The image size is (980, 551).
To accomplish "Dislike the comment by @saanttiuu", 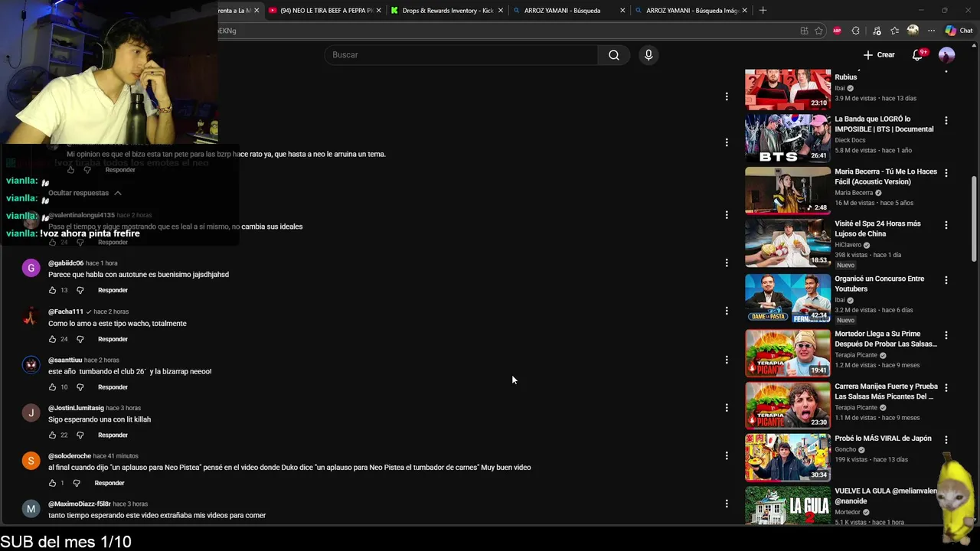I will coord(80,387).
